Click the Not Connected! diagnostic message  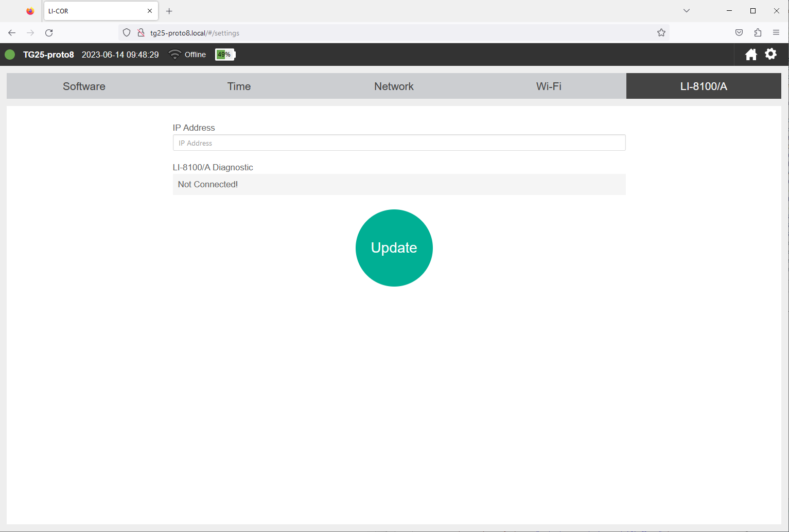[208, 184]
